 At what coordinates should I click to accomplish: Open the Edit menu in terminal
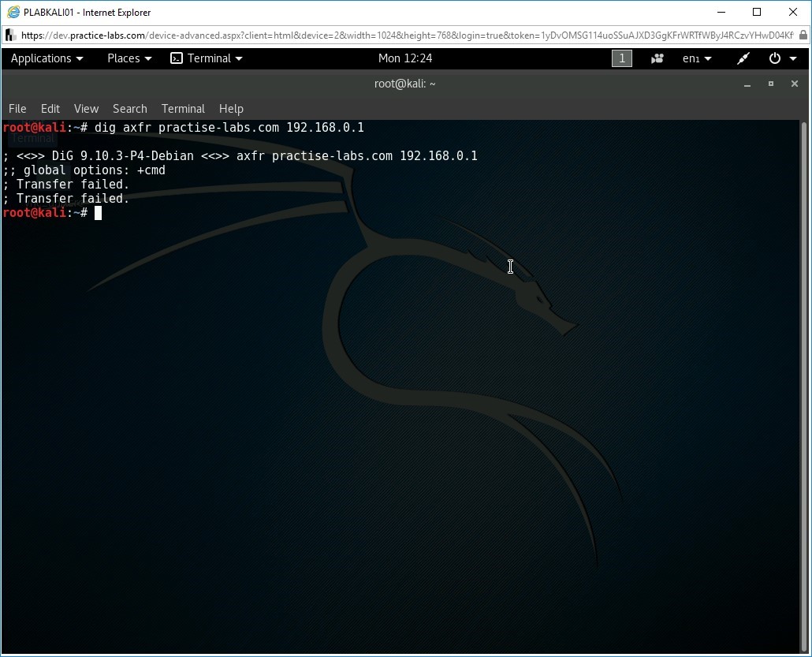pyautogui.click(x=50, y=109)
